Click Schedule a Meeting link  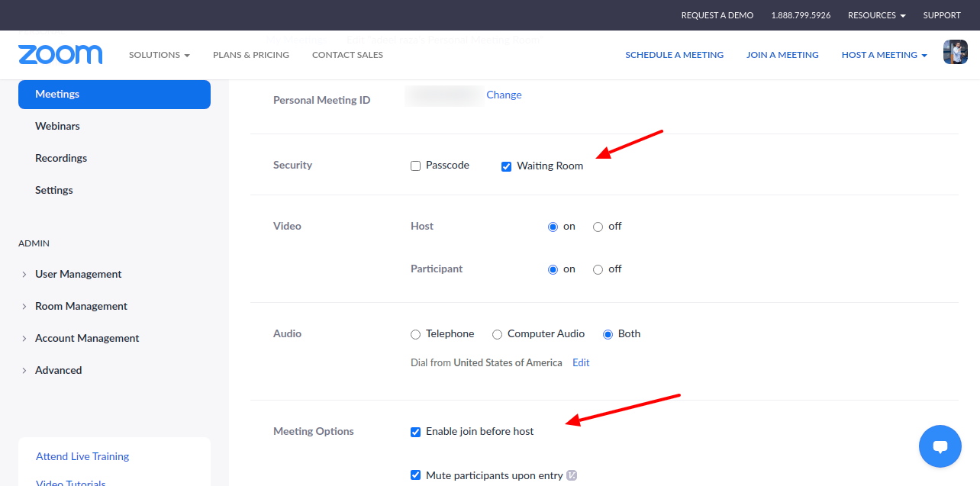click(x=674, y=55)
